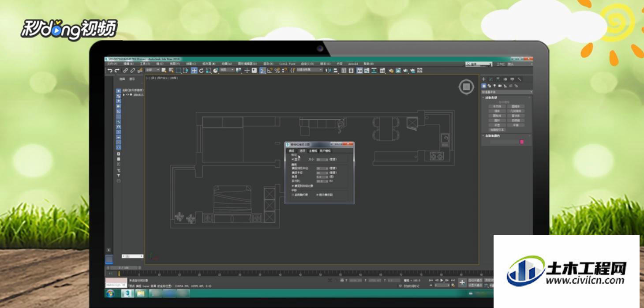Select the Lights category icon
The image size is (644, 308).
click(494, 86)
